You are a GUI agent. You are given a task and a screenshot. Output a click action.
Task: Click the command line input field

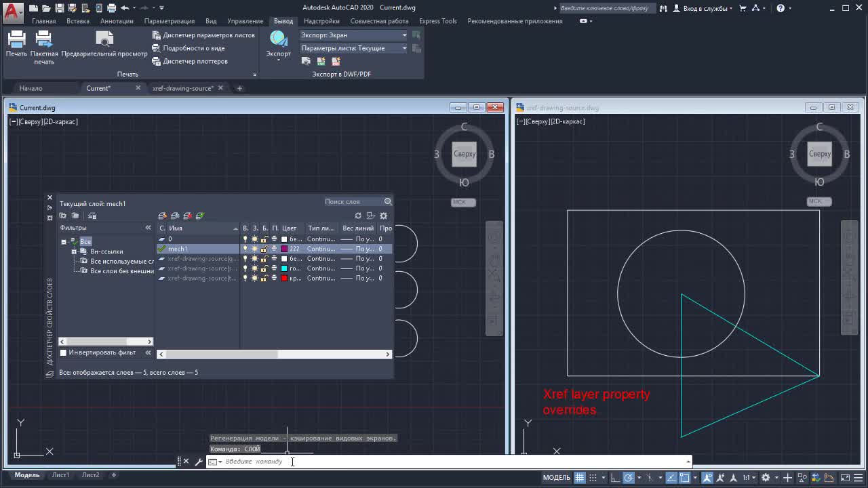pos(448,462)
